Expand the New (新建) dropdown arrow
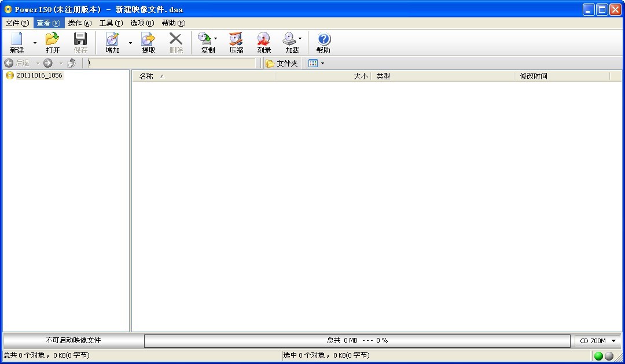The image size is (625, 364). (35, 43)
